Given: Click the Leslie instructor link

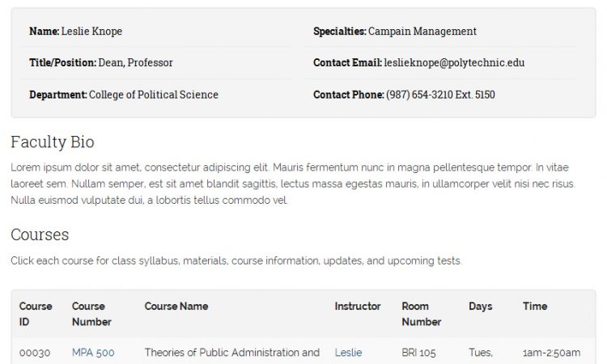Looking at the screenshot, I should pos(348,353).
